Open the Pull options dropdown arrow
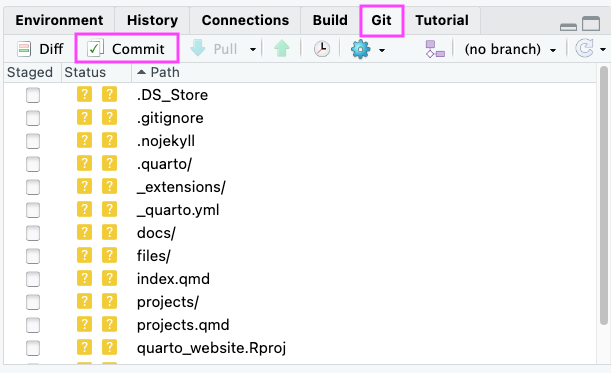This screenshot has width=611, height=373. pos(253,50)
